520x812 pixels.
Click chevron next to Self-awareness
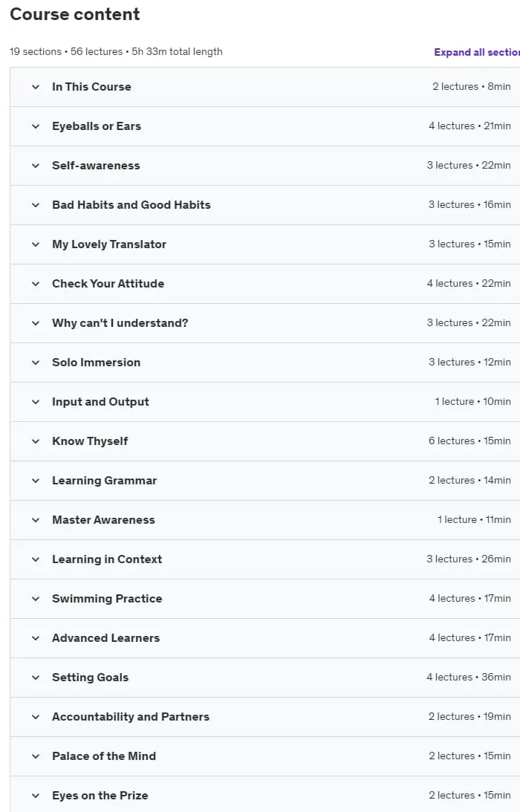tap(36, 166)
